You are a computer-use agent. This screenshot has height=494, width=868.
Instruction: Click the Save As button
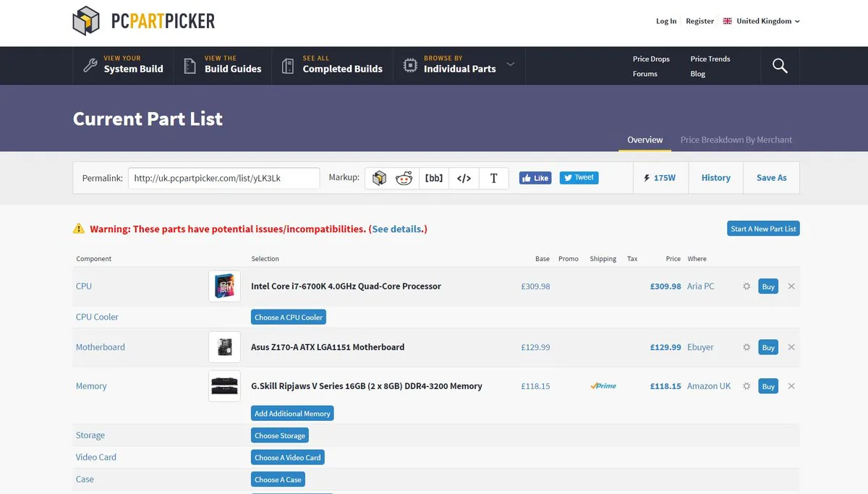click(x=771, y=178)
